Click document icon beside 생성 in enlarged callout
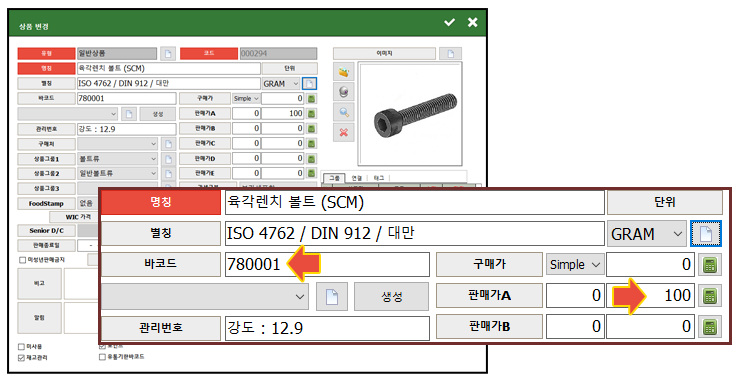This screenshot has height=384, width=740. pos(332,296)
